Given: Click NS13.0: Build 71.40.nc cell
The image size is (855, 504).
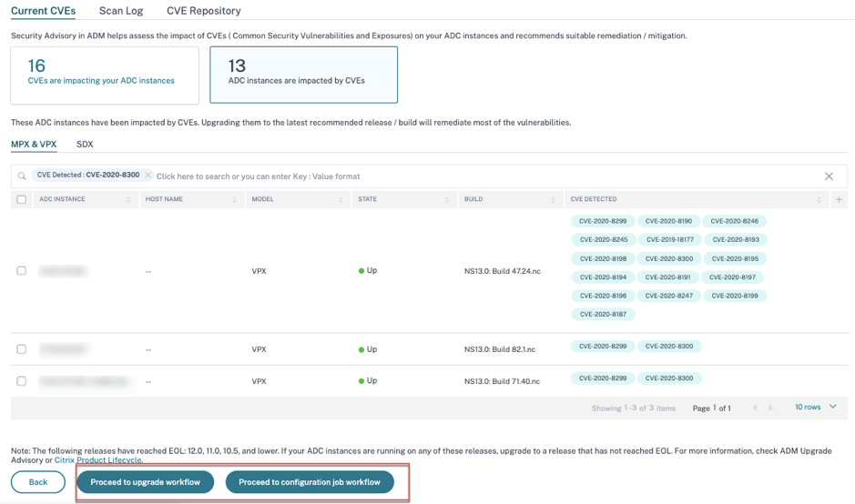Looking at the screenshot, I should tap(502, 381).
